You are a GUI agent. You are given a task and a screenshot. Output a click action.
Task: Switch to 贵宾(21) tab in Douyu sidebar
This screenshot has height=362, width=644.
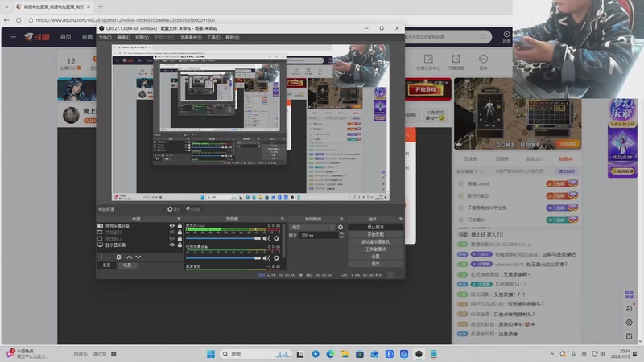coord(534,158)
